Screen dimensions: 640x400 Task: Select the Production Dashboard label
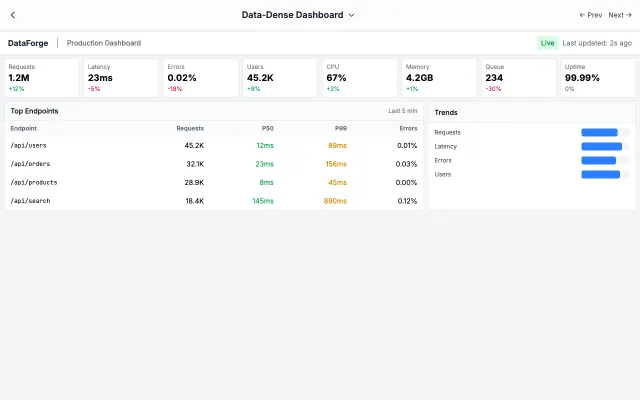(104, 43)
